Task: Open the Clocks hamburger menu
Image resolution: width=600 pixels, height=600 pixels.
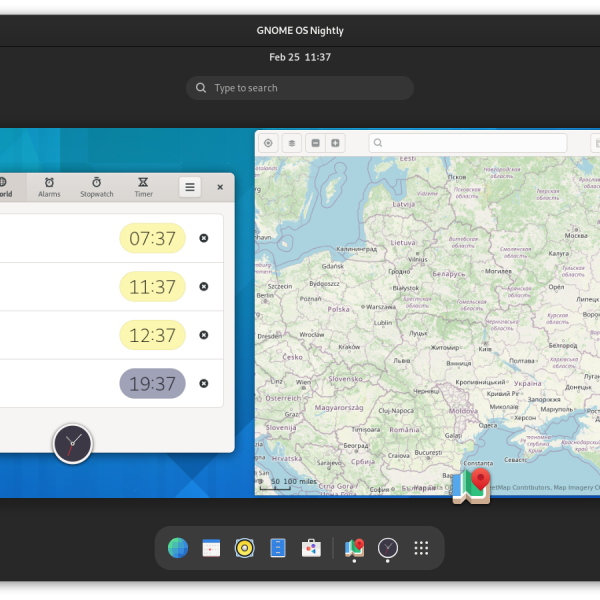Action: [x=190, y=187]
